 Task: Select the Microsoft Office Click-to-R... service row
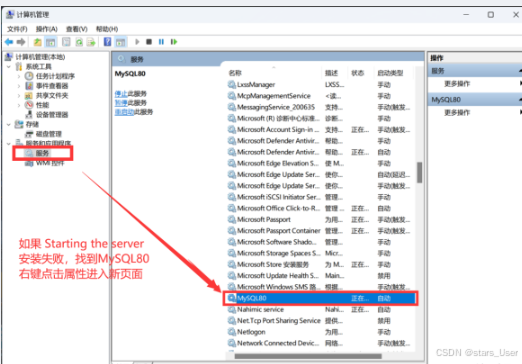(321, 208)
